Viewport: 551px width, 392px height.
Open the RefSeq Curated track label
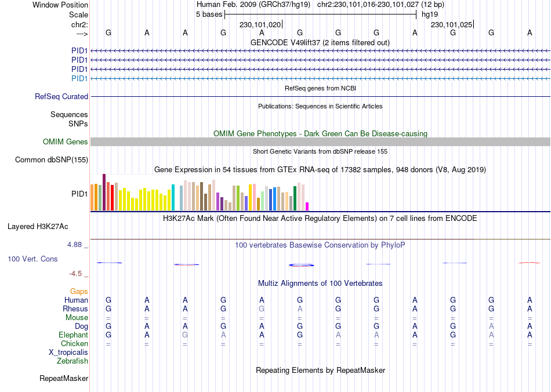(61, 96)
